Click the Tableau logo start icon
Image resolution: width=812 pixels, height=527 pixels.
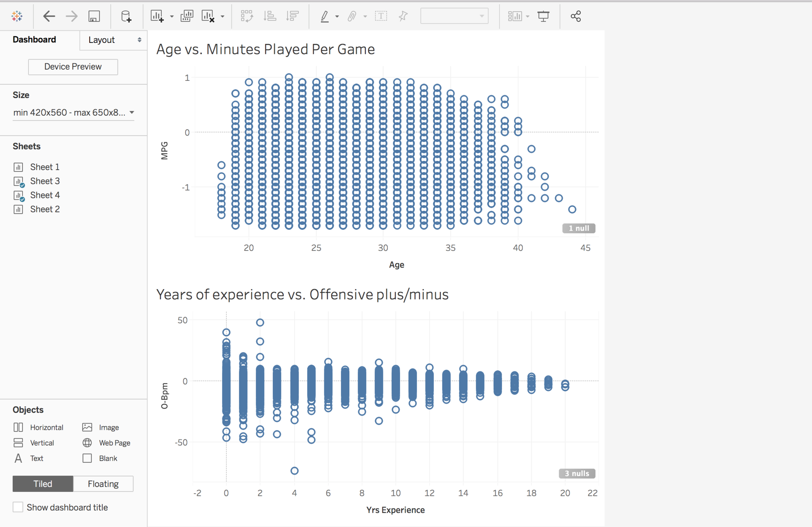(x=17, y=16)
